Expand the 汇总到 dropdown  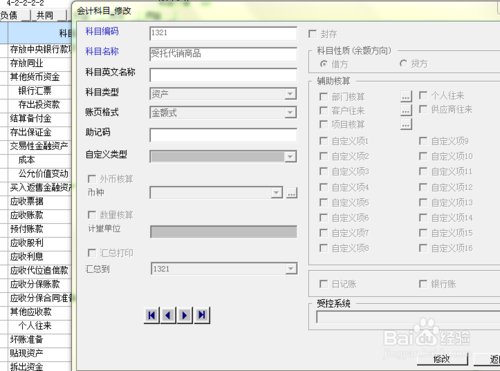[291, 269]
